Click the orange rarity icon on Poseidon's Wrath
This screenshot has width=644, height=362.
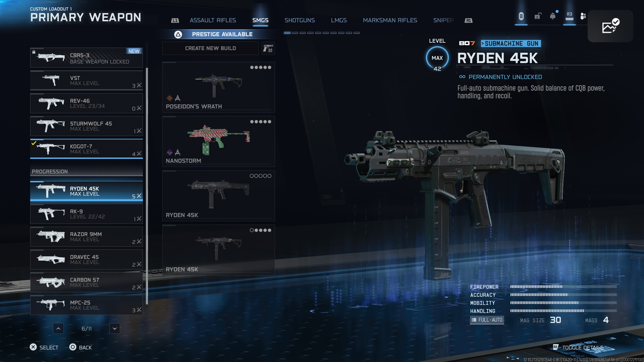click(x=170, y=98)
